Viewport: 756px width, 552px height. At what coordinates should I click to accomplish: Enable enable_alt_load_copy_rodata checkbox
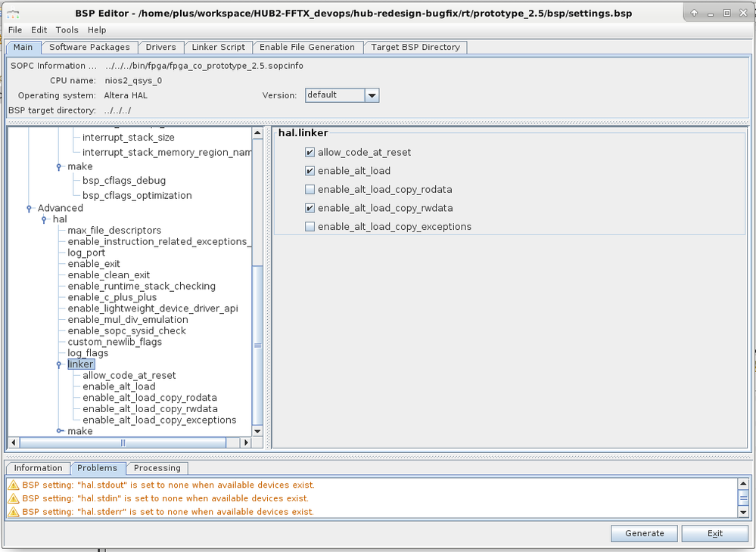tap(310, 190)
